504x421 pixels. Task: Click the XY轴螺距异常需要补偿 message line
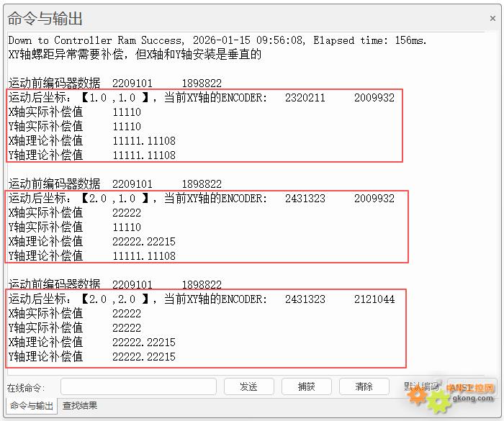click(x=135, y=55)
